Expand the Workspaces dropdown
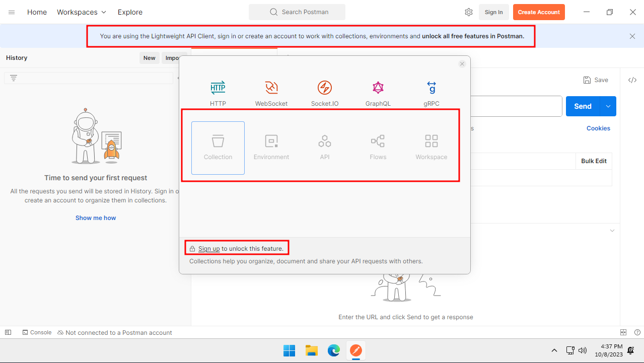 (x=82, y=12)
